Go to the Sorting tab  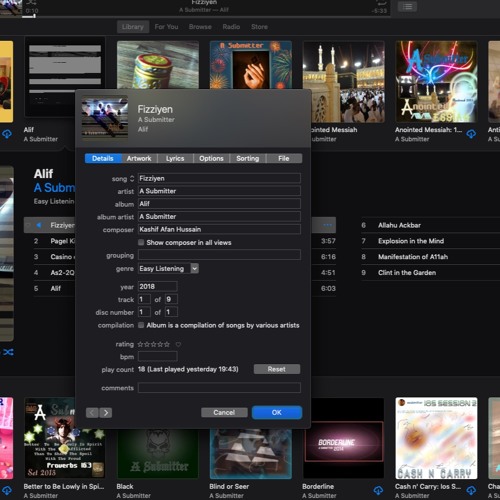click(248, 158)
